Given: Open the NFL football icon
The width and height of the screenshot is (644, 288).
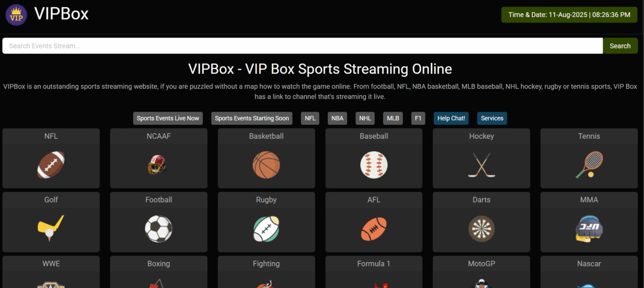Looking at the screenshot, I should (51, 164).
